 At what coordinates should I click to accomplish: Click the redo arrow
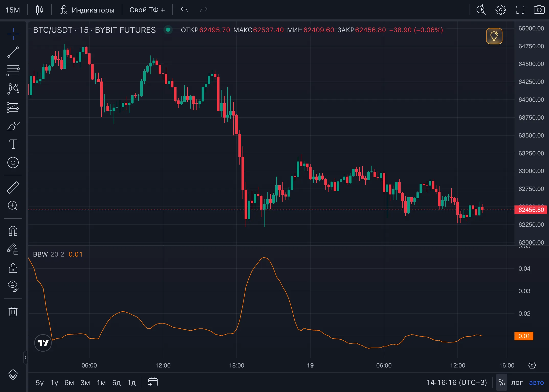[x=203, y=10]
